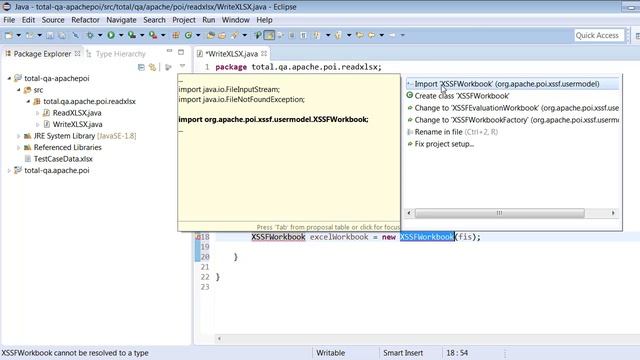Collapse the total-qa-apachepoi project

[x=9, y=78]
